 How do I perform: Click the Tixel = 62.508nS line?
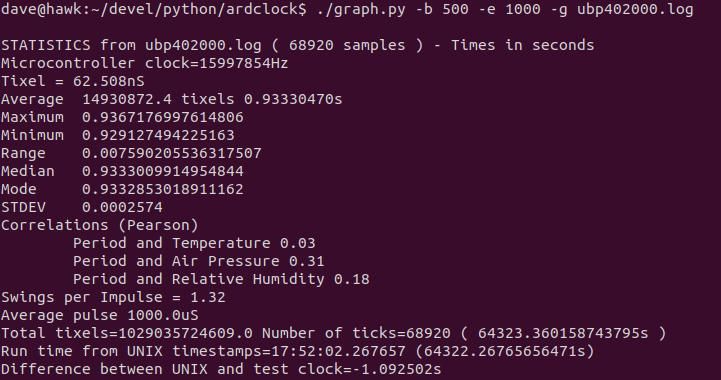[73, 81]
